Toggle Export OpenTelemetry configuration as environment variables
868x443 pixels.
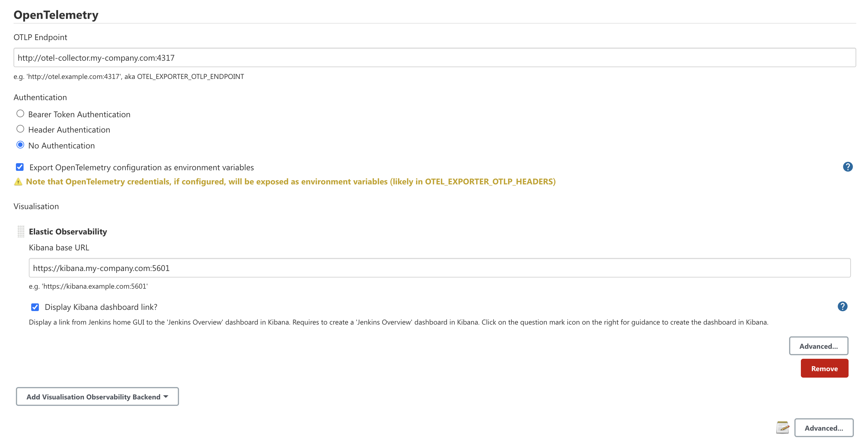[20, 167]
